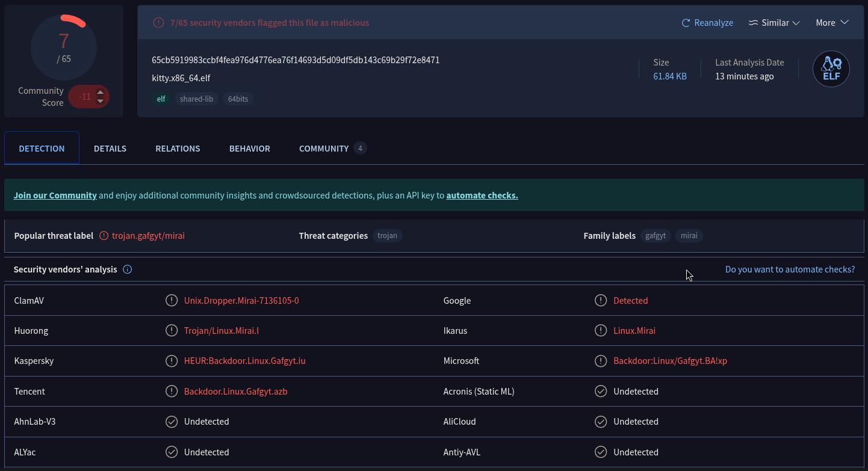Screen dimensions: 868x471
Task: Click the Google detection alert icon
Action: 601,300
